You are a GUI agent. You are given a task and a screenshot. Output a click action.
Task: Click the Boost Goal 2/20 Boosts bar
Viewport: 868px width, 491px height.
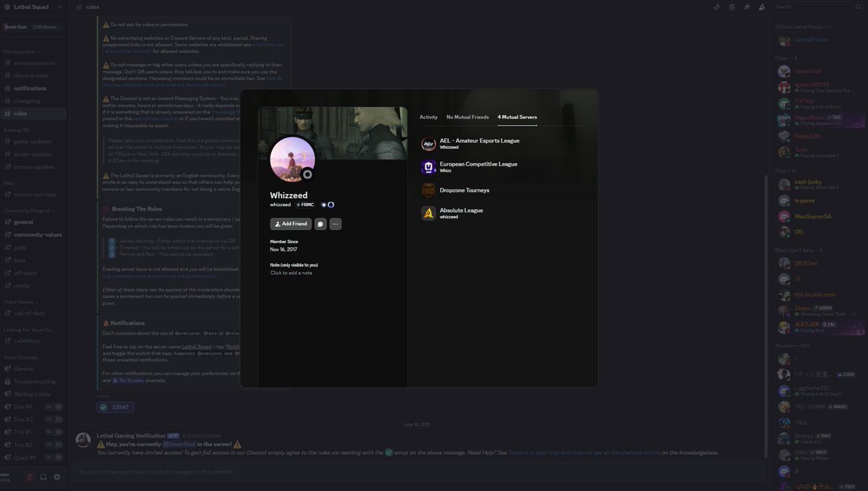click(x=33, y=27)
